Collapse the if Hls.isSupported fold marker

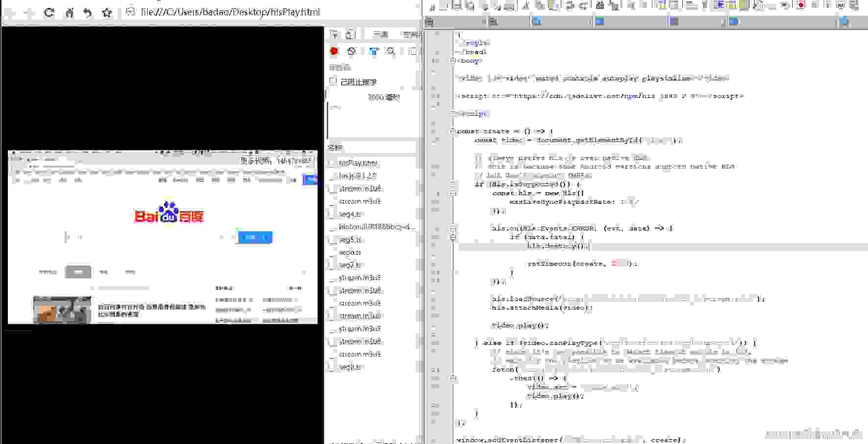(453, 184)
